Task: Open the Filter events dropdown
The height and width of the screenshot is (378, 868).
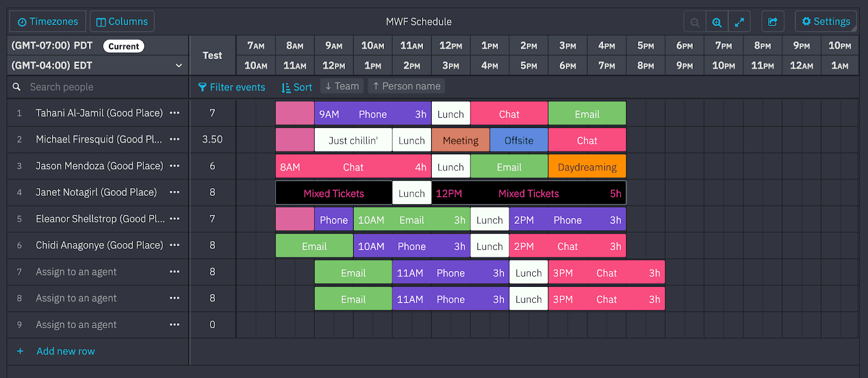Action: coord(232,87)
